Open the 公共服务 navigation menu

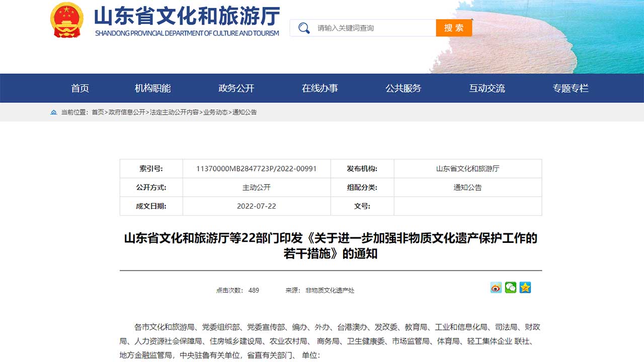(x=404, y=88)
